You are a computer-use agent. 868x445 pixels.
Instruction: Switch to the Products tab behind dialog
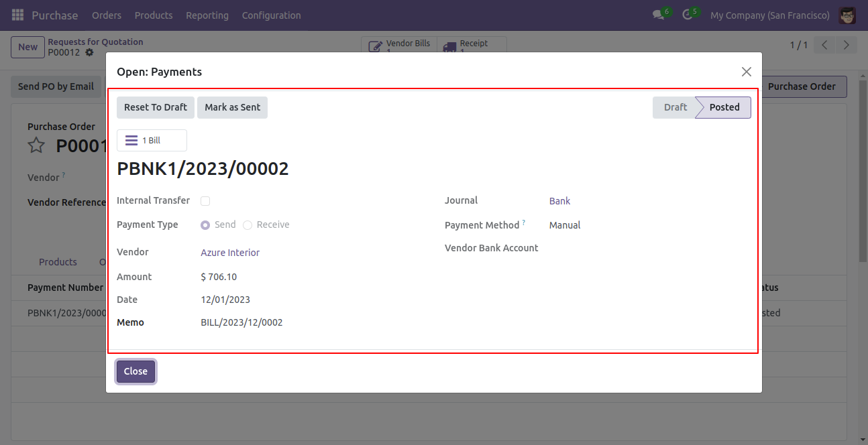pyautogui.click(x=58, y=262)
